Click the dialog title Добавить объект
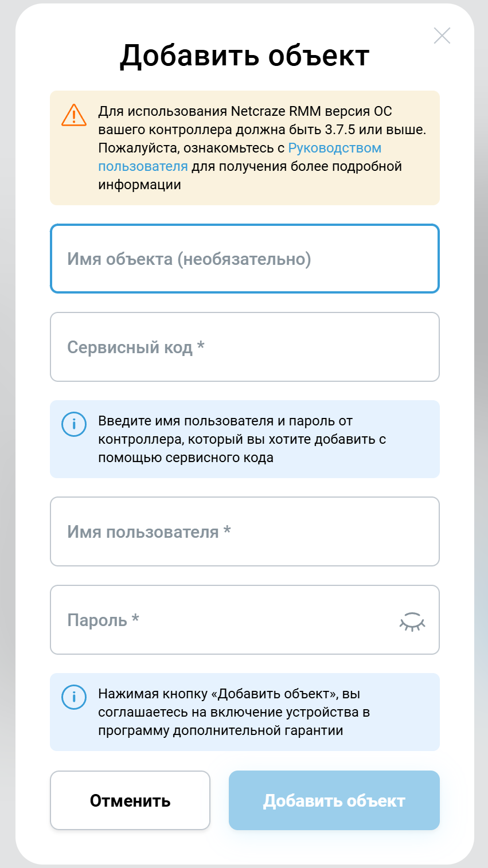Viewport: 488px width, 868px height. click(244, 55)
